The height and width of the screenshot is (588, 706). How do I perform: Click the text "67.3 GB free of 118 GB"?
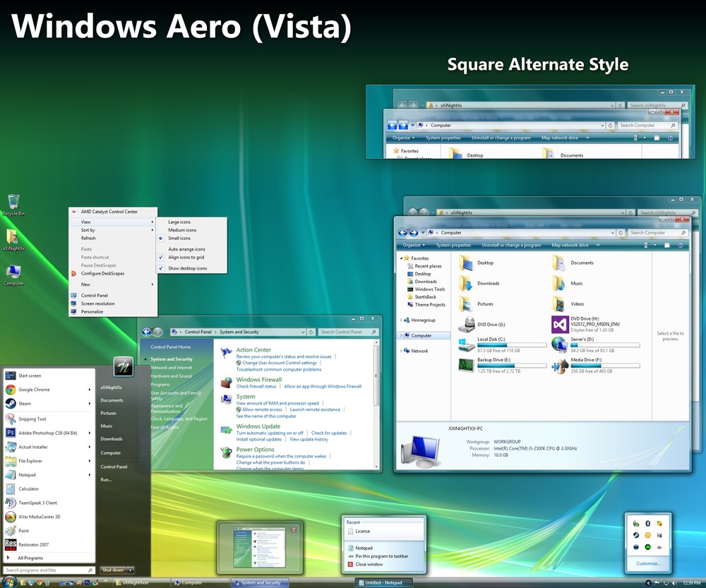click(x=498, y=351)
